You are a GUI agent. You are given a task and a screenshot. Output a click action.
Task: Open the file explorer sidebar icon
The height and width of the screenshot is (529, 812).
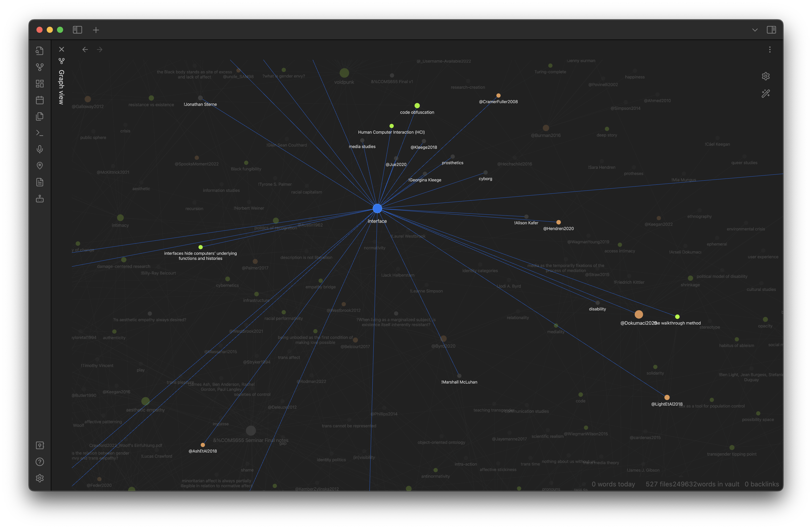(x=40, y=116)
